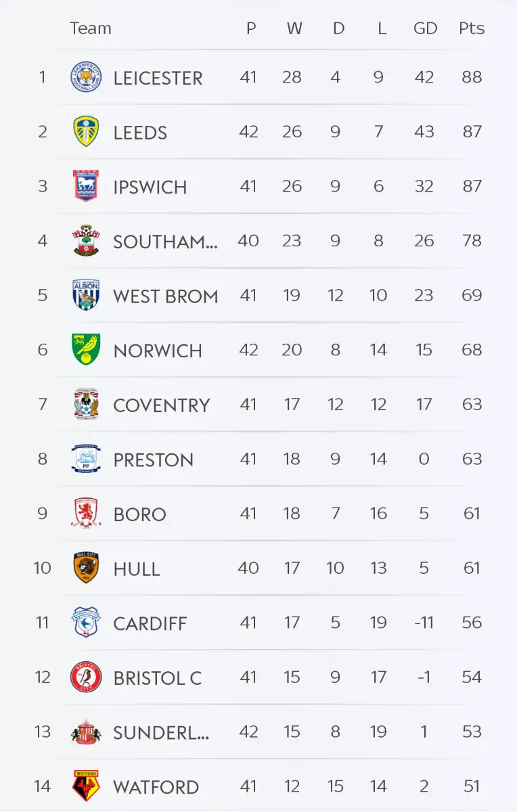Click the Leicester City club crest
The height and width of the screenshot is (812, 517).
pos(86,77)
